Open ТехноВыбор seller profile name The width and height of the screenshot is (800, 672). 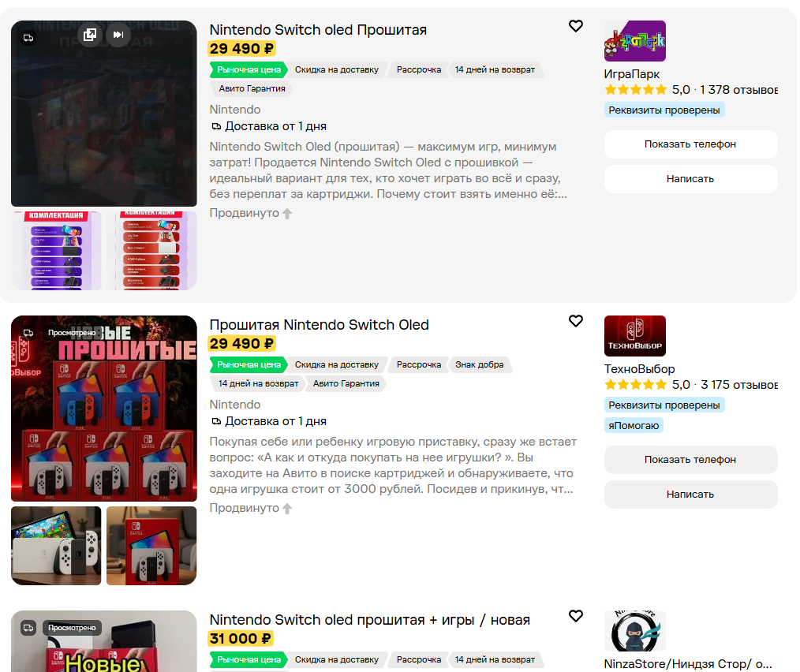tap(639, 369)
